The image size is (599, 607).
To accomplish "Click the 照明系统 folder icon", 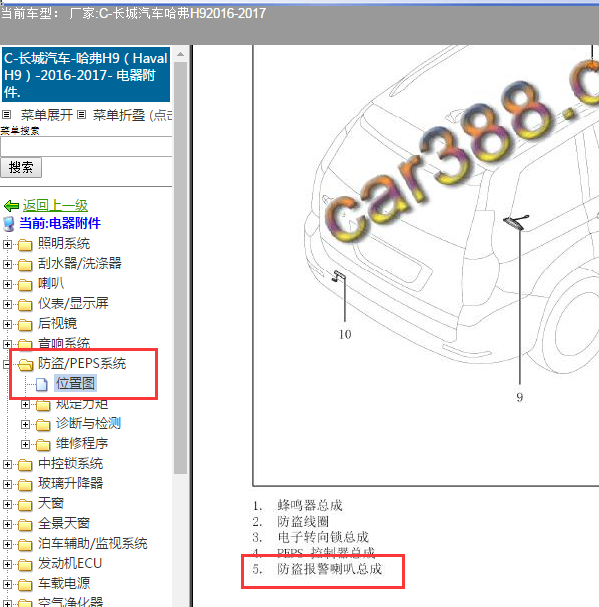I will (x=25, y=245).
